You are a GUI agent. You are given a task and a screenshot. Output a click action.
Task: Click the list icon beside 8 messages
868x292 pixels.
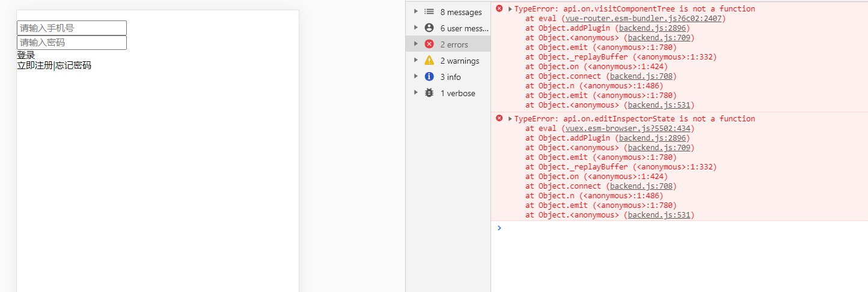[429, 12]
